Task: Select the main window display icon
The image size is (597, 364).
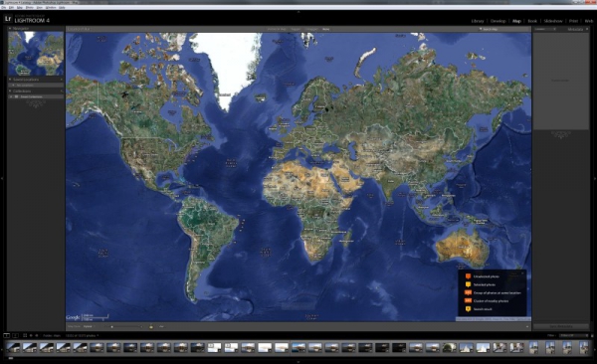Action: pos(7,335)
